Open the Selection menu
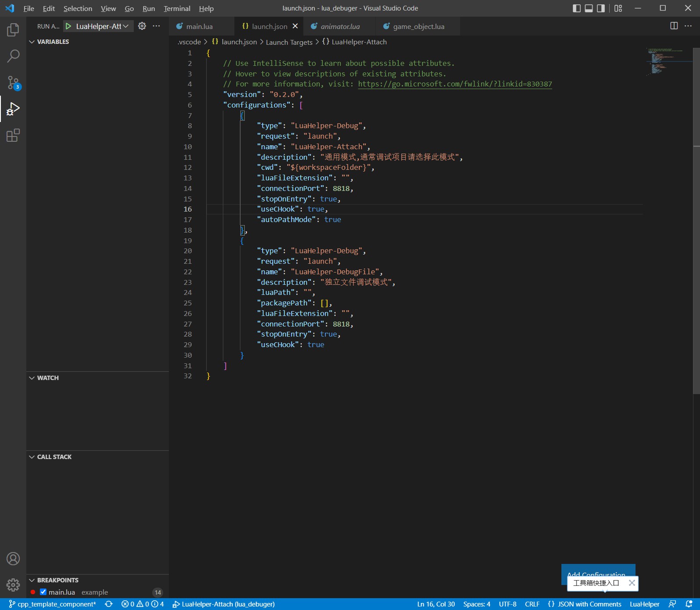 pyautogui.click(x=78, y=8)
